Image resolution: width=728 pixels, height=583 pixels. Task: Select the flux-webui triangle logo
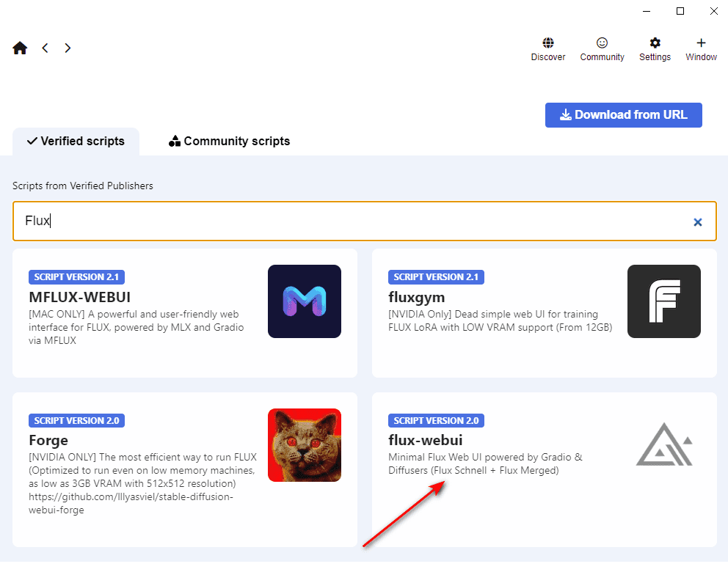[664, 444]
